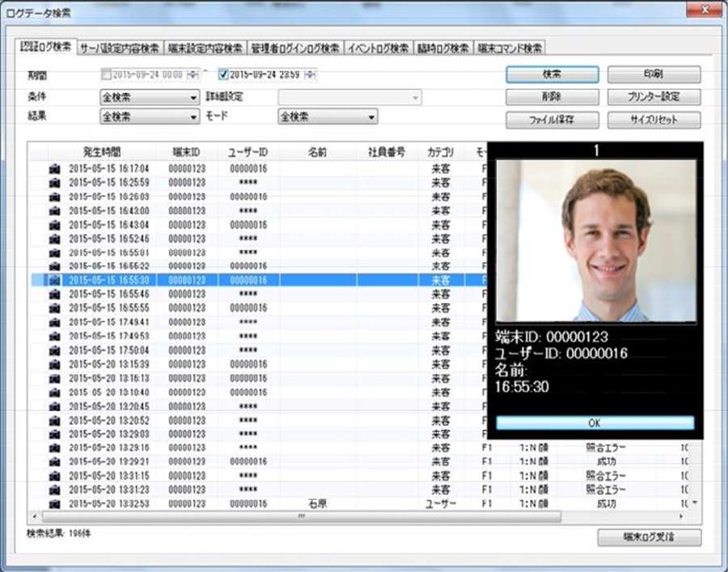Click camera icon for row 2015-05-15 16:43:04
The height and width of the screenshot is (572, 728).
54,225
